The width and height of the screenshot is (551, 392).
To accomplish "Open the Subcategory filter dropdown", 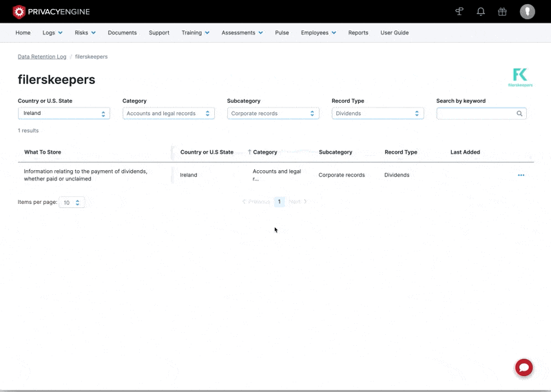I will pos(273,113).
